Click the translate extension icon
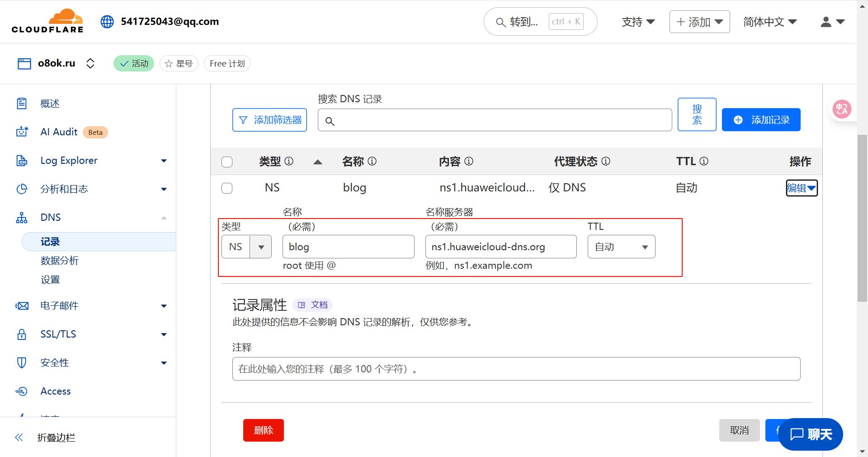The width and height of the screenshot is (868, 457). click(842, 109)
